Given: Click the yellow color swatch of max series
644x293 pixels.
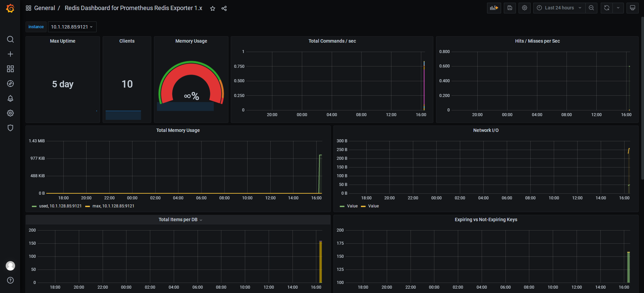Looking at the screenshot, I should [88, 206].
